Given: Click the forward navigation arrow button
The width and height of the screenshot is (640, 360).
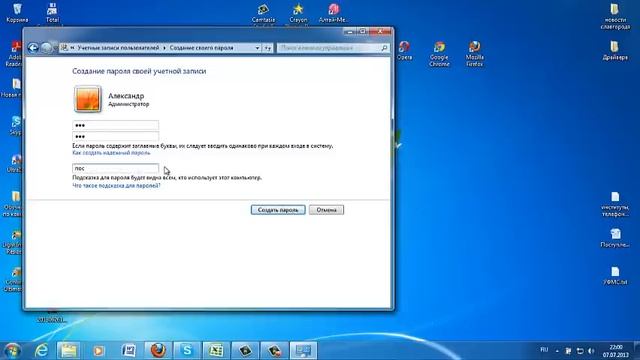Looking at the screenshot, I should tap(46, 48).
